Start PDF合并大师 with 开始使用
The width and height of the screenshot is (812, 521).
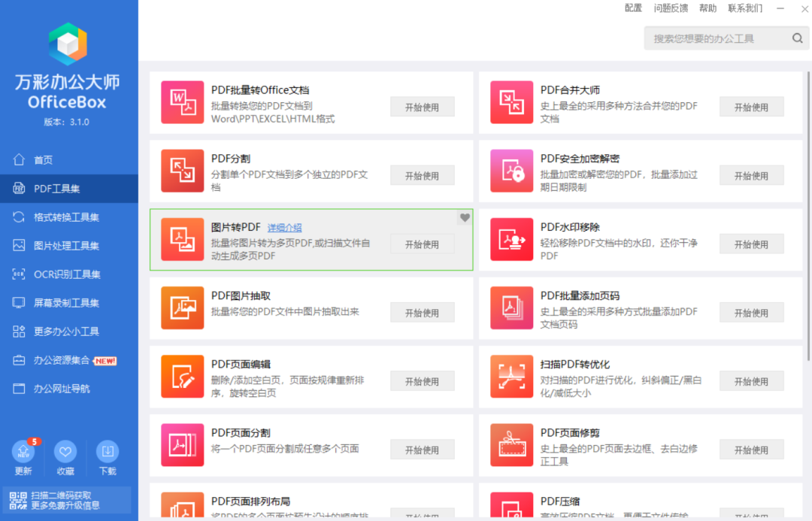(x=751, y=108)
